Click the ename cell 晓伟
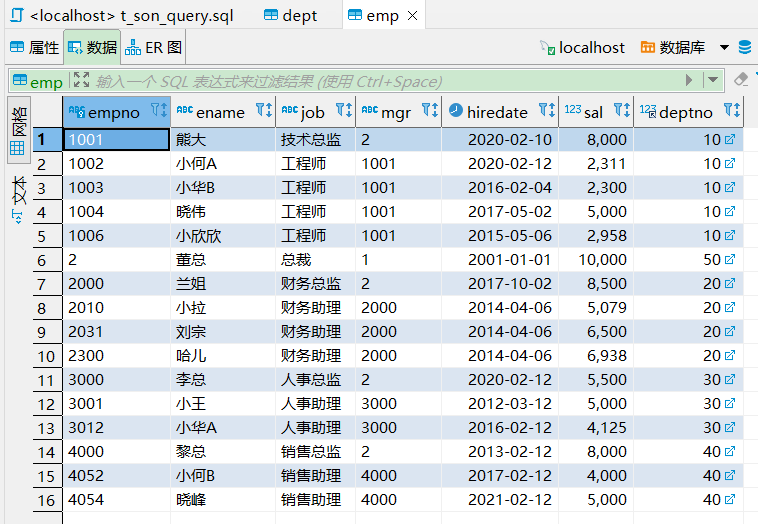This screenshot has width=758, height=524. [223, 212]
